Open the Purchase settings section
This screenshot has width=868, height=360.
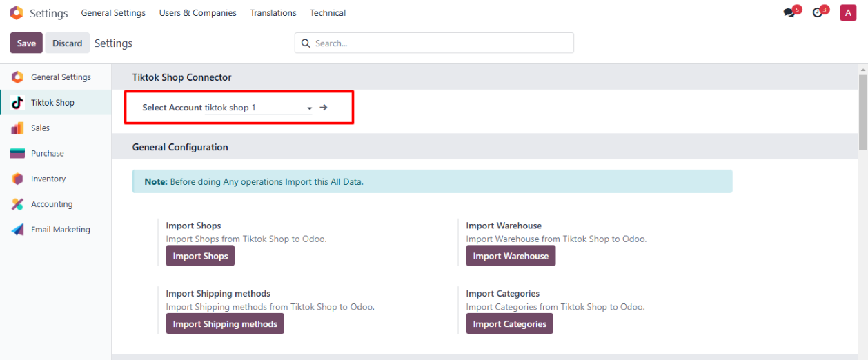[47, 154]
